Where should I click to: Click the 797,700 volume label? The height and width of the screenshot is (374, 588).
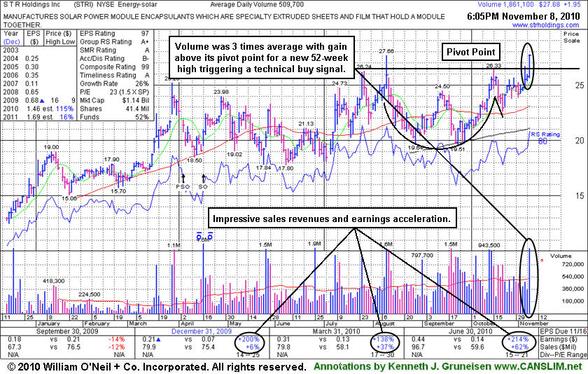(x=422, y=255)
